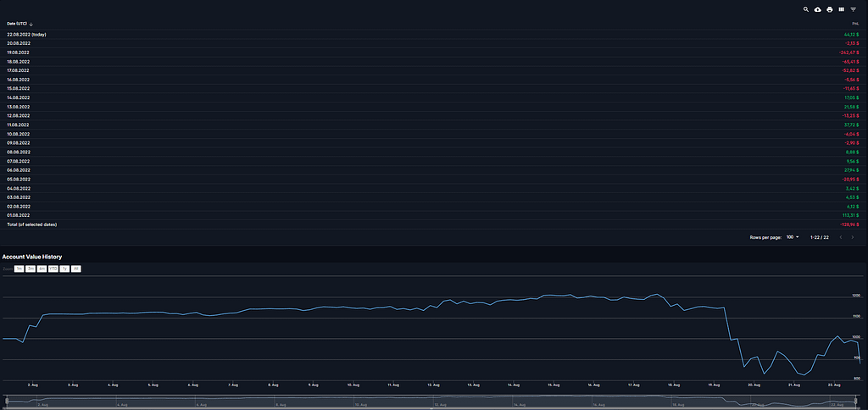Click the 1-22 / 22 pagination text
This screenshot has width=868, height=410.
tap(820, 237)
